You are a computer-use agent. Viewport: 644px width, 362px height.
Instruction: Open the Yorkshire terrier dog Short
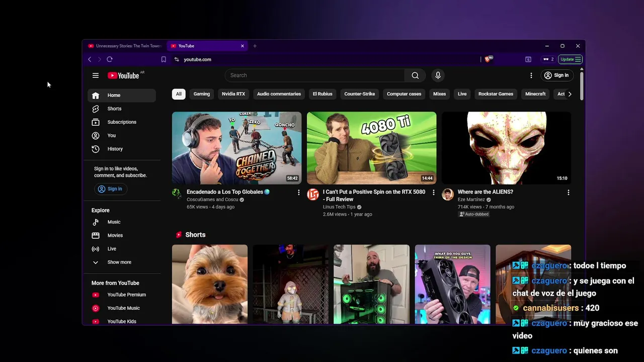pyautogui.click(x=210, y=285)
